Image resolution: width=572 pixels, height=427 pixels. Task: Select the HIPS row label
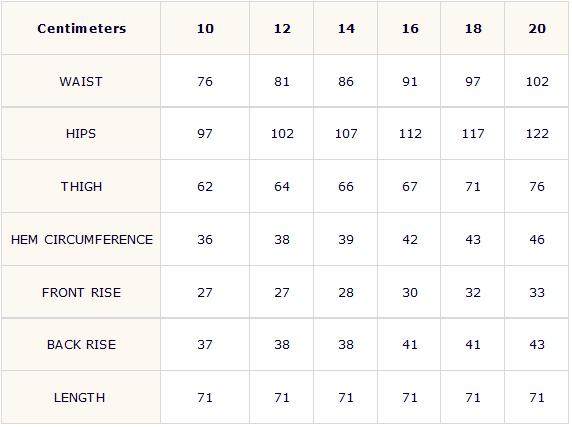[81, 134]
